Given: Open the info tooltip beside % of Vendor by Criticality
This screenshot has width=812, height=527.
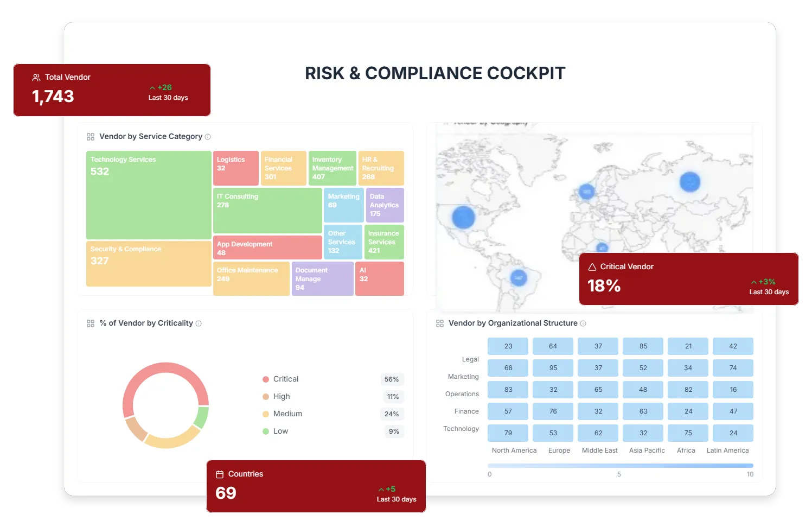Looking at the screenshot, I should point(199,323).
